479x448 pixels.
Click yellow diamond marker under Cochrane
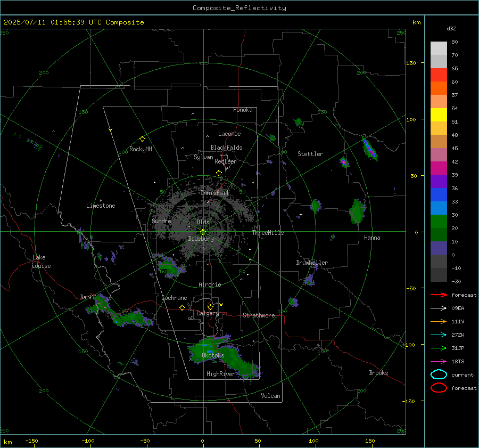pos(182,307)
